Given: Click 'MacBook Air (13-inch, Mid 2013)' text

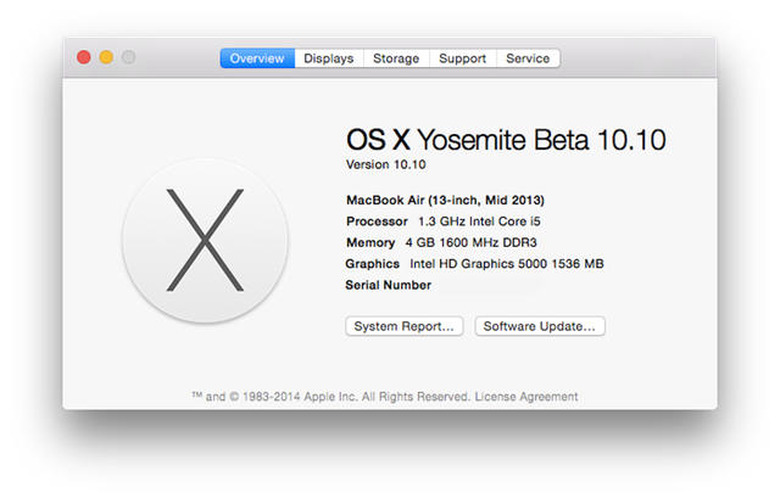Looking at the screenshot, I should tap(445, 200).
